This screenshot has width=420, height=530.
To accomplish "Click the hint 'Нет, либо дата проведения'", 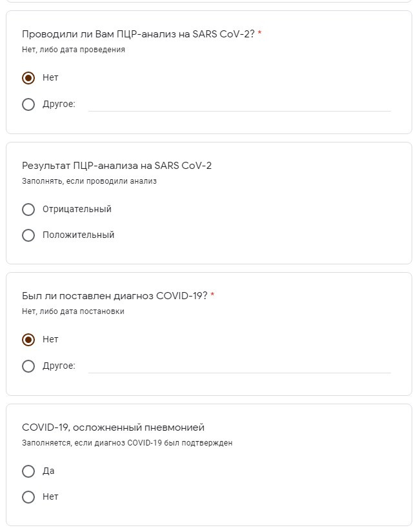I will tap(74, 50).
